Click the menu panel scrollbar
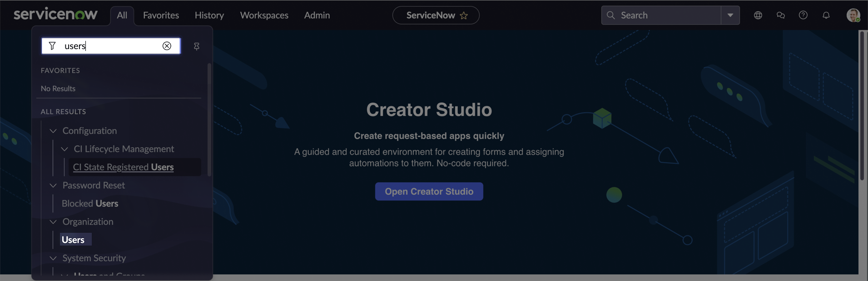This screenshot has width=868, height=281. (209, 120)
